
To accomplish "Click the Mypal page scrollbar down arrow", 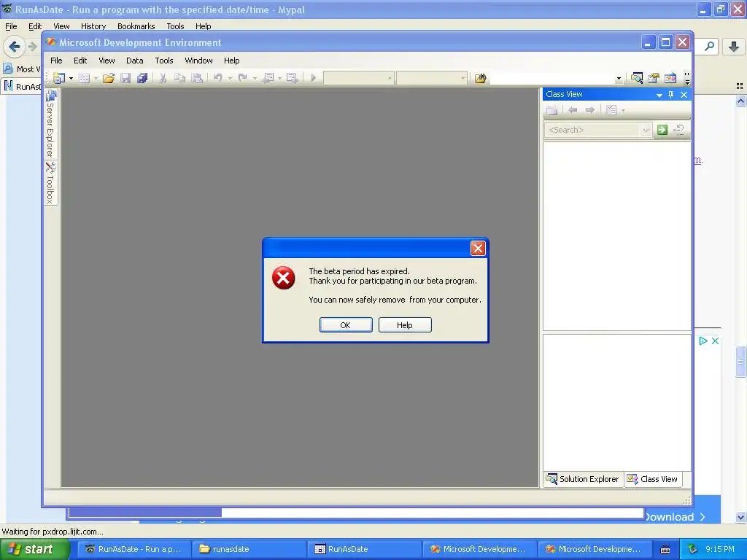I will pyautogui.click(x=740, y=517).
